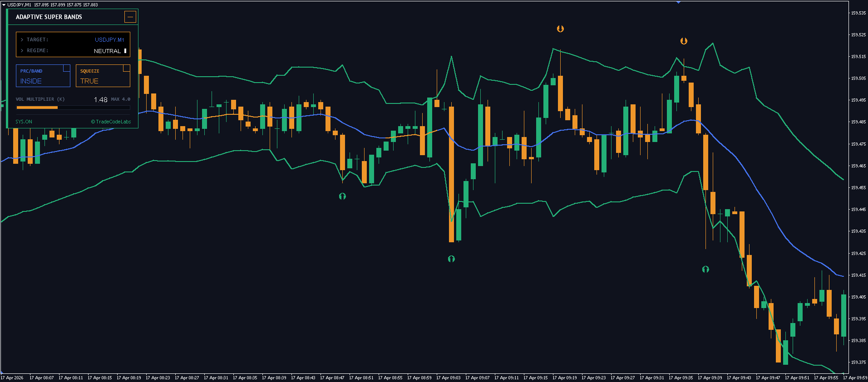Click the white cursor block beside NEUTRAL

[x=125, y=51]
